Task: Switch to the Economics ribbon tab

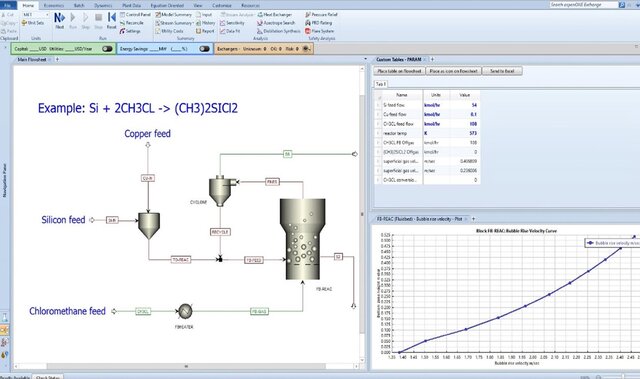Action: [x=54, y=5]
